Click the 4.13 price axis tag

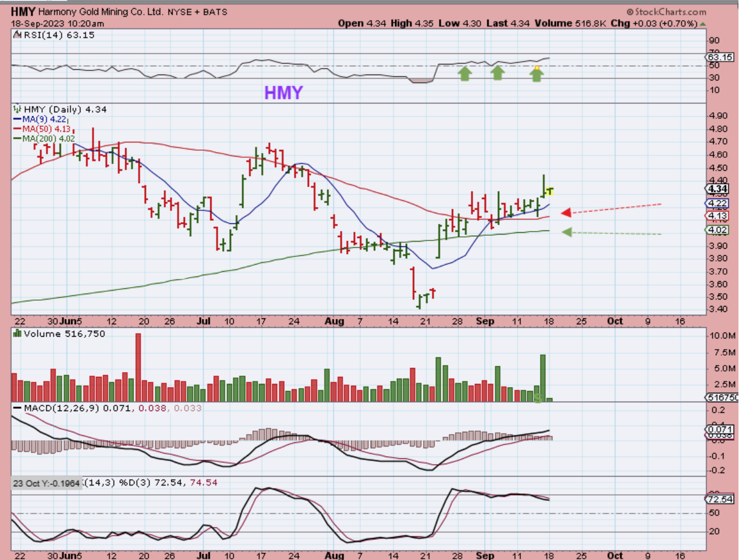(718, 216)
